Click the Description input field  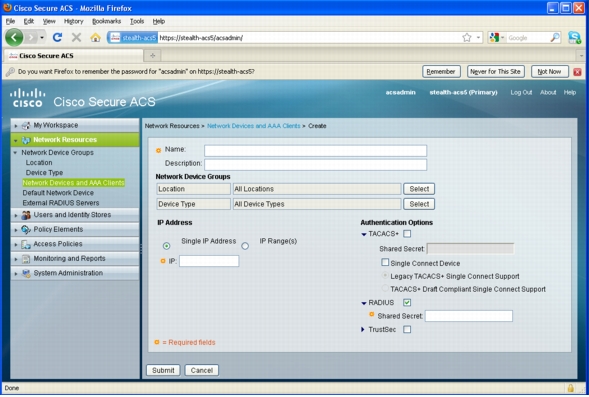coord(316,165)
